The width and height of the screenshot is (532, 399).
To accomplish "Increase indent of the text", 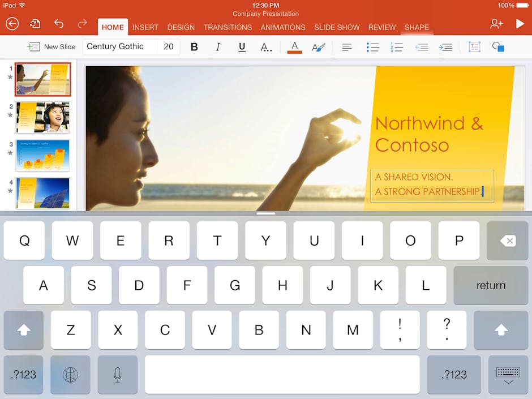I will [x=446, y=47].
